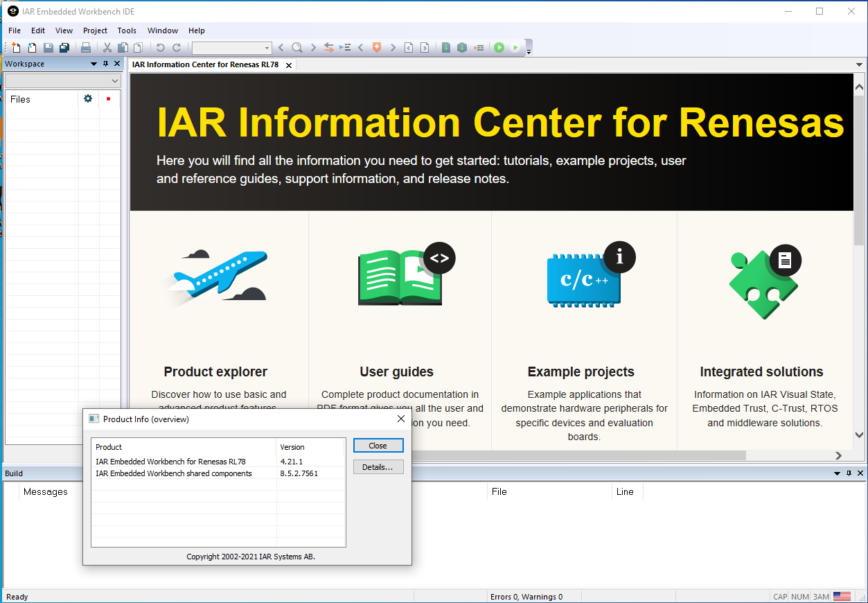Open the File menu

pos(15,30)
